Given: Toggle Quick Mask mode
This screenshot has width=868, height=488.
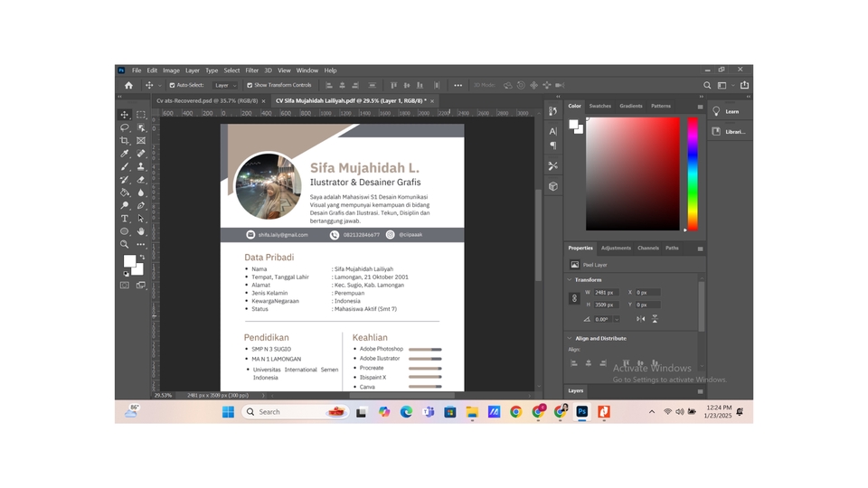Looking at the screenshot, I should click(125, 285).
